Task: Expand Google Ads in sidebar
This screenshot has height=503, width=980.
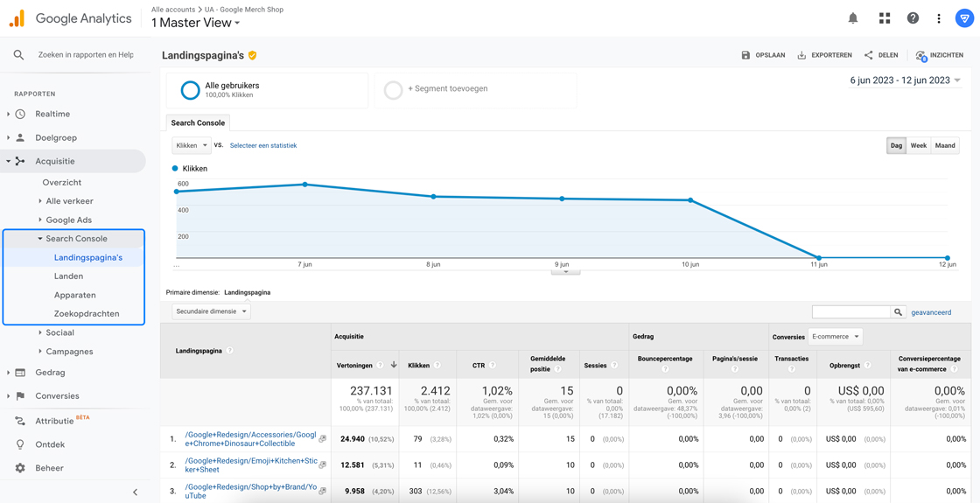Action: click(x=40, y=220)
